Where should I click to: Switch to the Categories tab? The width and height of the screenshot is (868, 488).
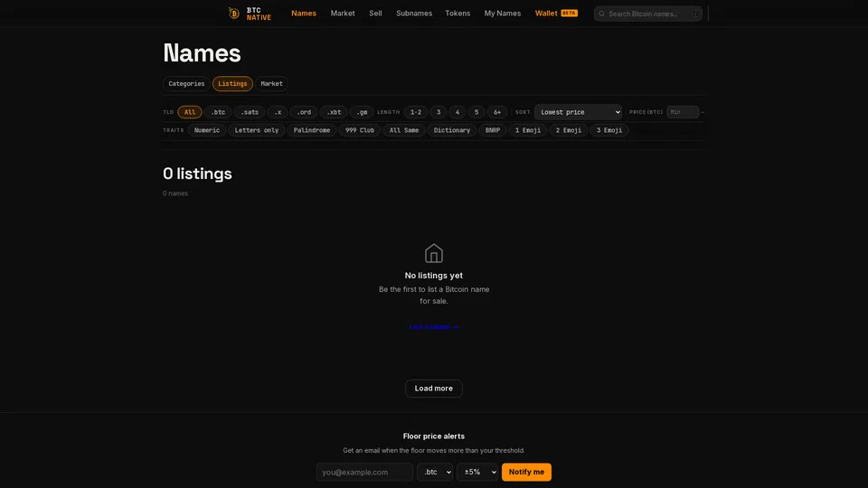point(186,83)
